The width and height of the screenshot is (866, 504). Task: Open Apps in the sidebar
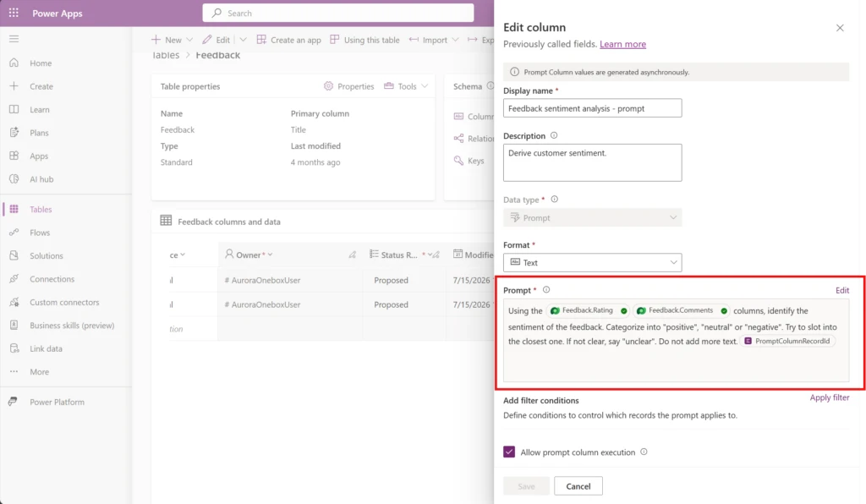click(39, 156)
